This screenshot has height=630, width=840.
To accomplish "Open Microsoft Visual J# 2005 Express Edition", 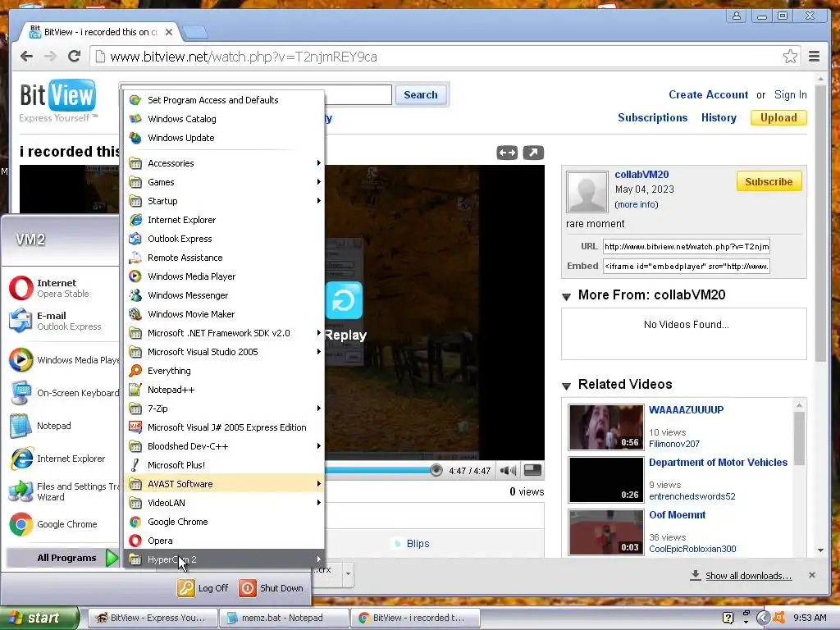I will [x=225, y=427].
